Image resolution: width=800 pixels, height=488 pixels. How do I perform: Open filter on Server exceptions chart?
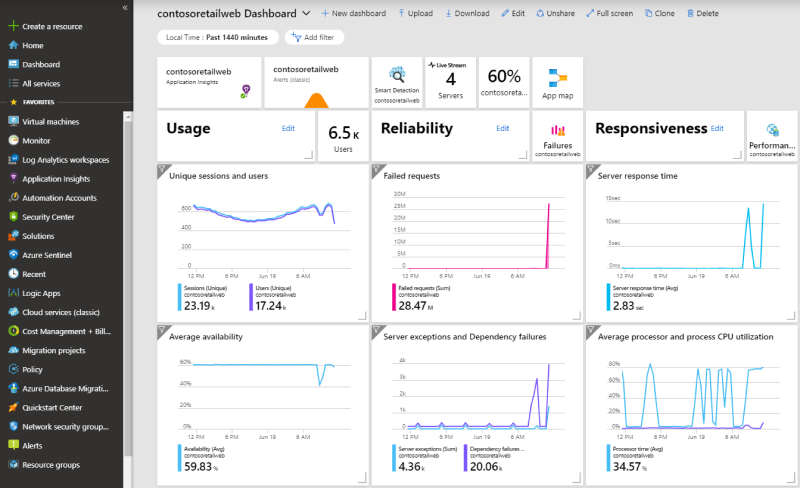coord(377,330)
